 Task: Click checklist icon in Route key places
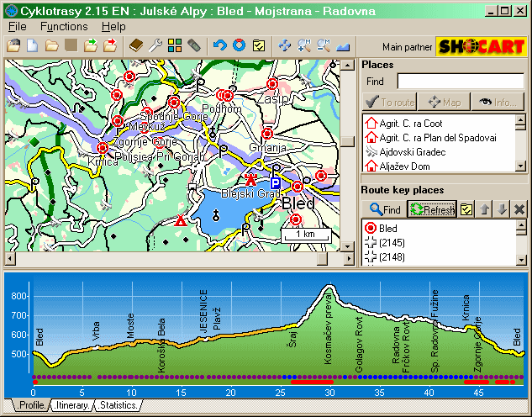(466, 209)
